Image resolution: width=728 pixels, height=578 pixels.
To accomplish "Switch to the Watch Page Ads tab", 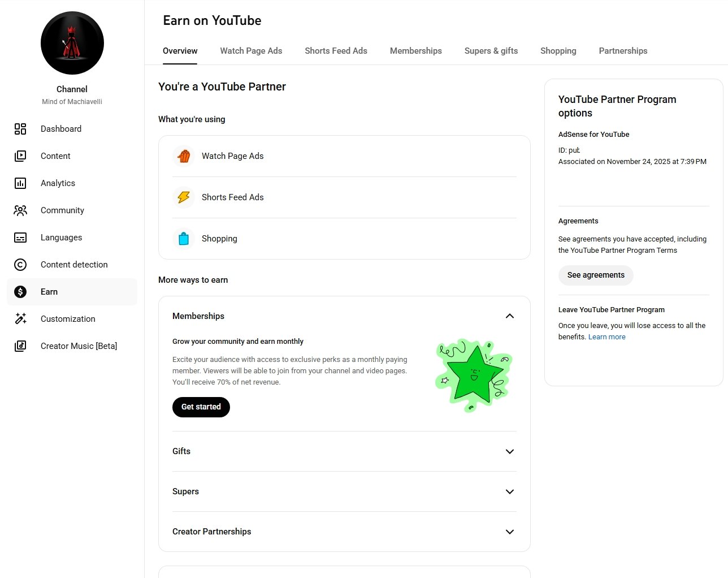I will tap(251, 51).
